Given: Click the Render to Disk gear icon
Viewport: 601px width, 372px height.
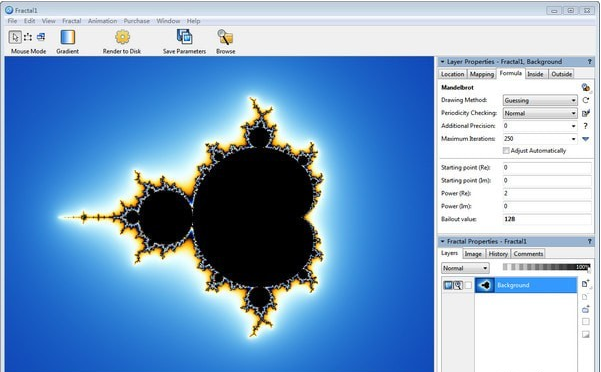Looking at the screenshot, I should [122, 37].
